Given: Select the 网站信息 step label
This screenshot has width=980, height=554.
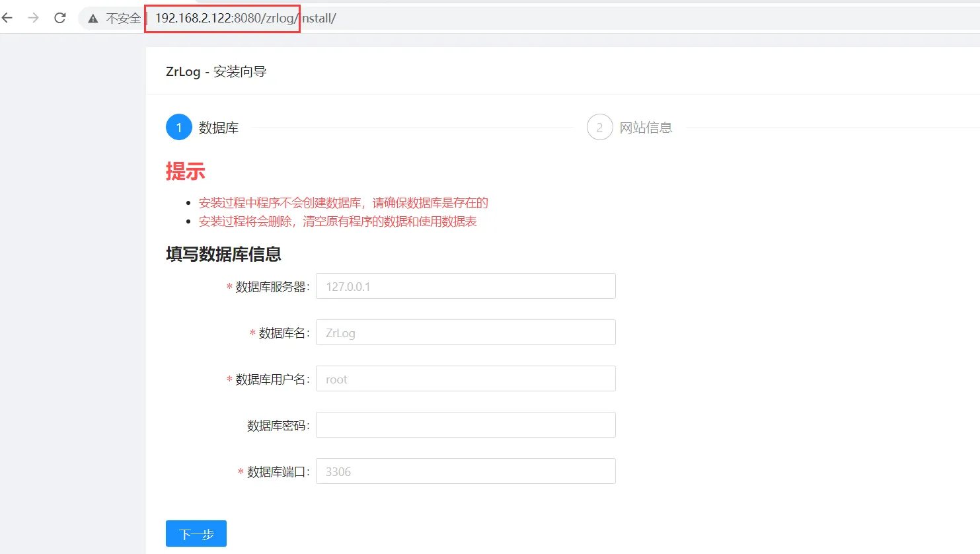Looking at the screenshot, I should [x=646, y=128].
